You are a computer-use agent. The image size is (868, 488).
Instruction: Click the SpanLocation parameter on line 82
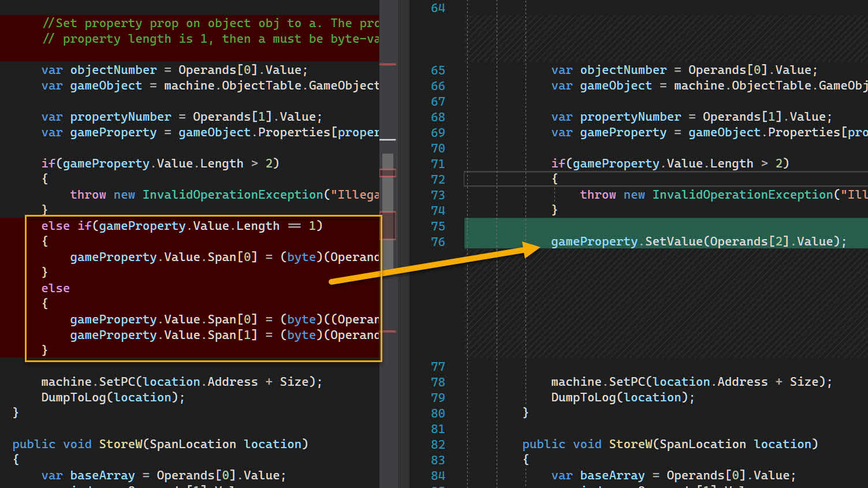pos(702,444)
